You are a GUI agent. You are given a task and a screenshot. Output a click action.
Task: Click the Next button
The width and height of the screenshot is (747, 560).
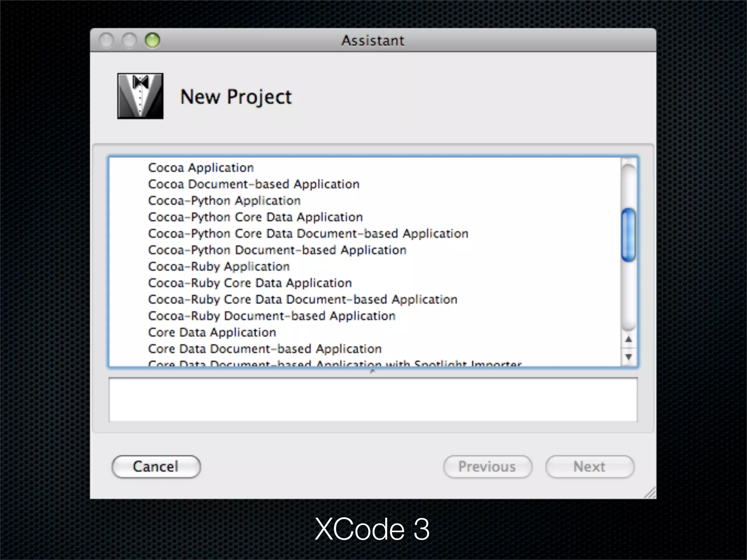589,467
